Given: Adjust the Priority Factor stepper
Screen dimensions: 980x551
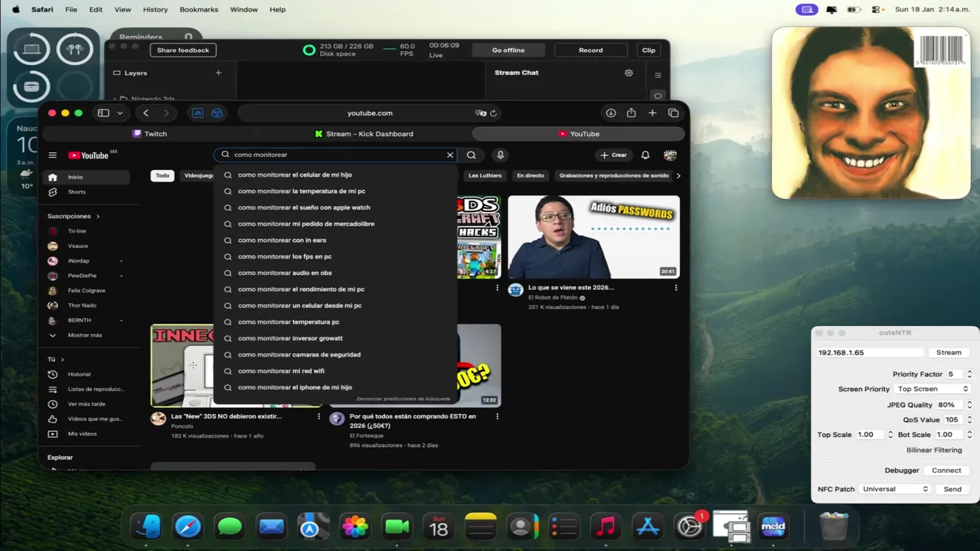Looking at the screenshot, I should coord(969,374).
